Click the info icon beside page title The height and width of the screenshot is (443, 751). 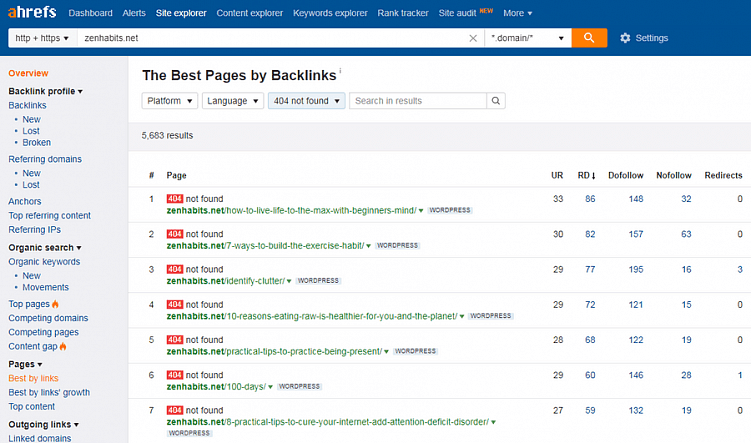coord(340,71)
